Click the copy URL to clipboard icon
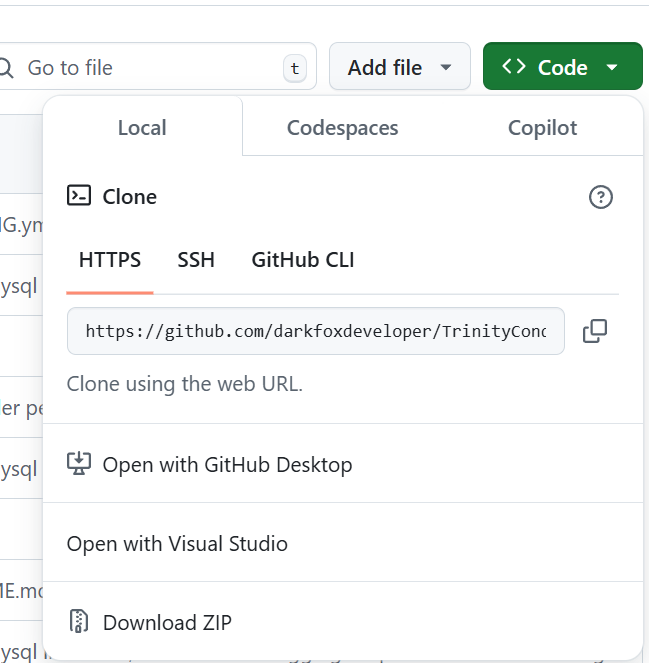 [x=595, y=331]
